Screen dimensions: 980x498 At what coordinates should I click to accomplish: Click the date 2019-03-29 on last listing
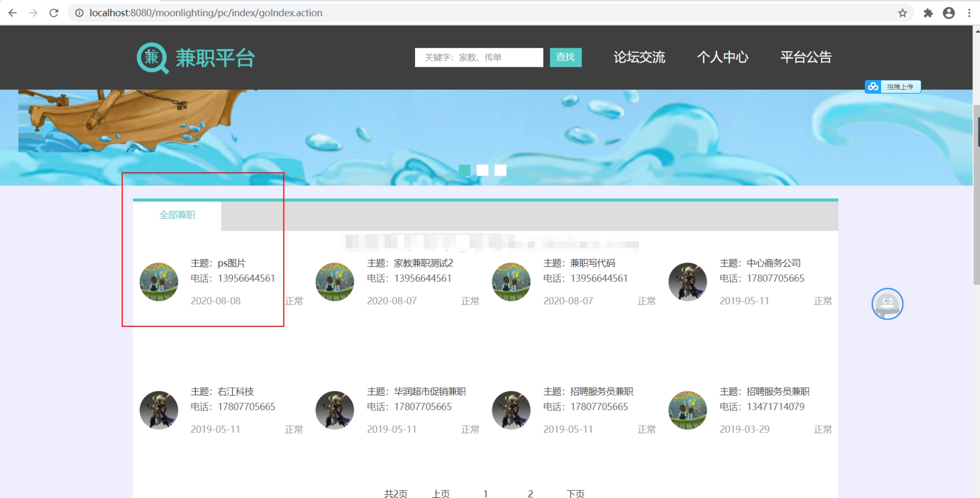[745, 429]
